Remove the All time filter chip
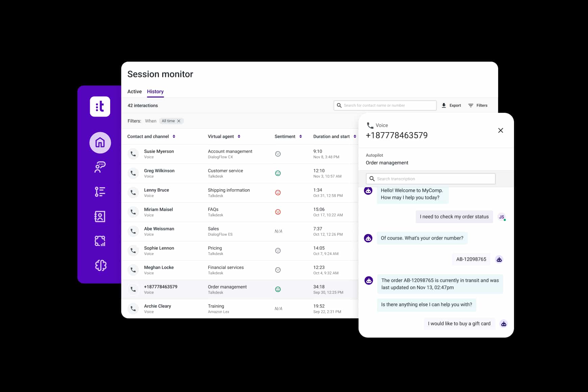Screen dimensions: 588x392 179,121
